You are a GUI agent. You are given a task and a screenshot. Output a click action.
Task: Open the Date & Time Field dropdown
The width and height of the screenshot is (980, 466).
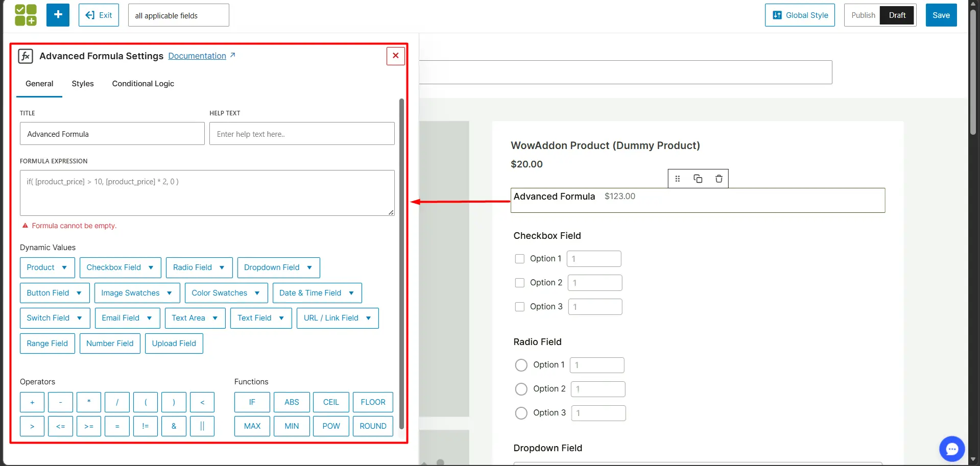[317, 292]
